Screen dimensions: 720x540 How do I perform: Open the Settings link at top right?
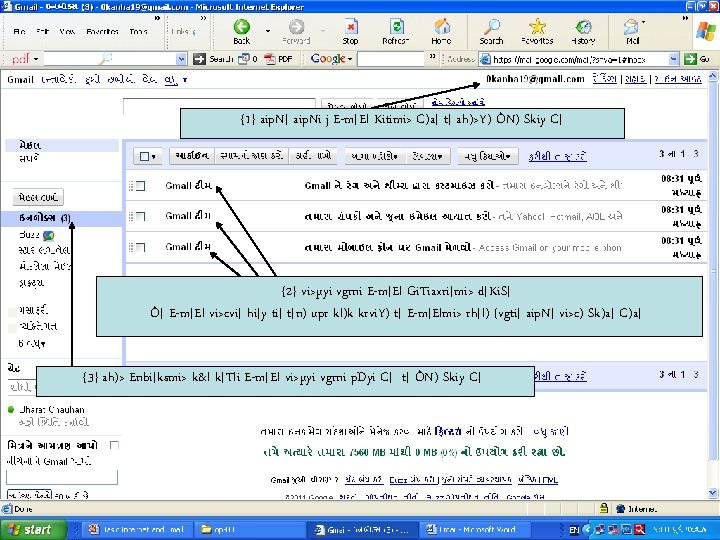point(604,79)
